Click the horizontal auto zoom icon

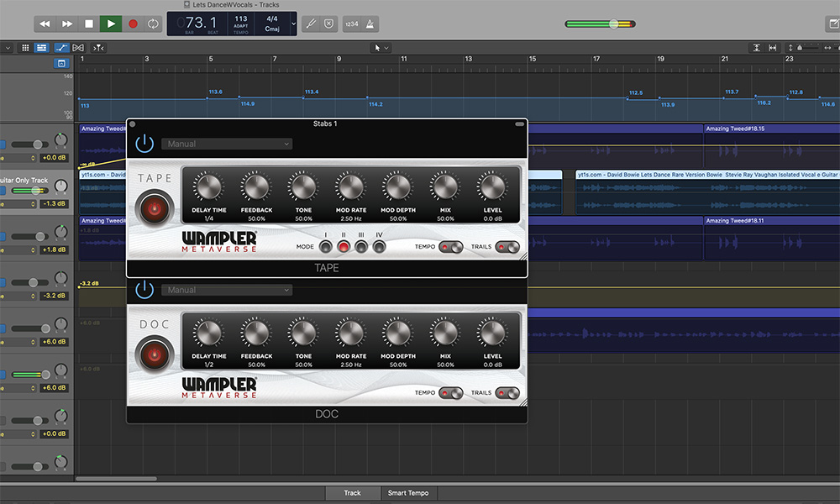coord(773,48)
